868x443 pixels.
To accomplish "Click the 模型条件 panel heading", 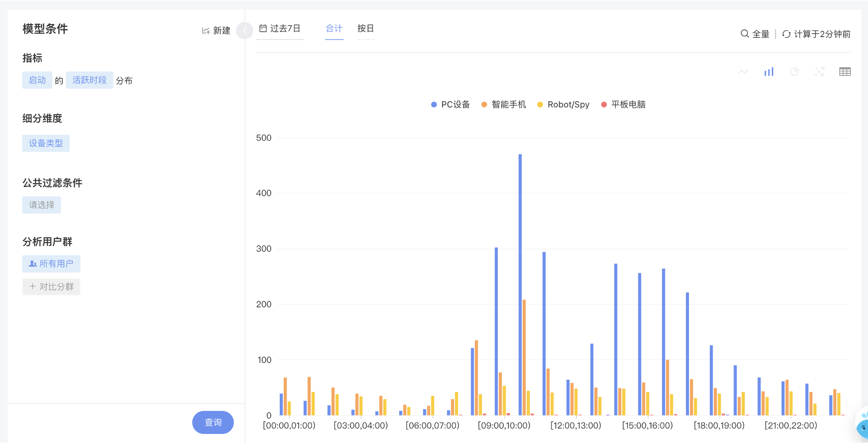I will click(45, 29).
